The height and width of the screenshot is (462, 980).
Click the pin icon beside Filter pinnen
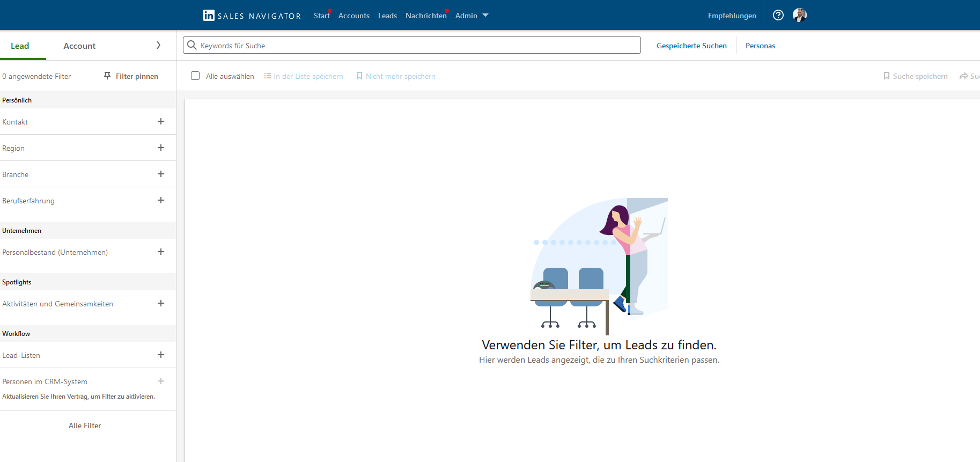click(107, 76)
